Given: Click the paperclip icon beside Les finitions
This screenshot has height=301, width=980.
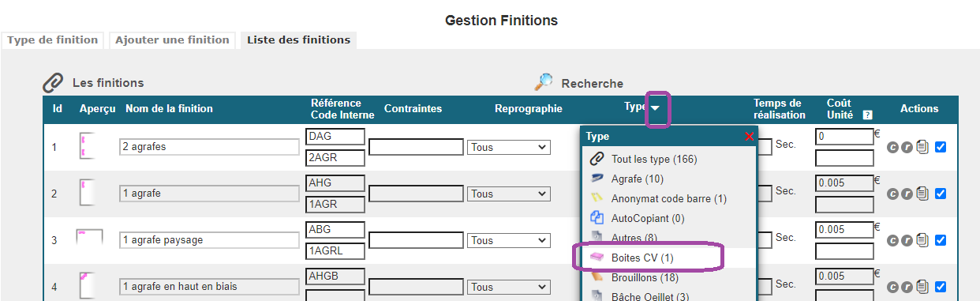Looking at the screenshot, I should 53,82.
